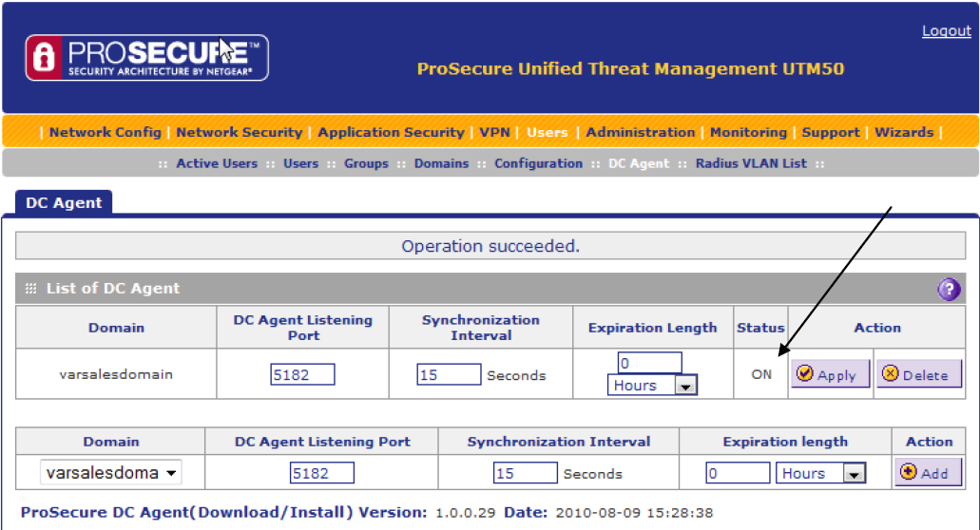Click listening port field in varsalesdomain row
Screen dimensions: 980x530
coord(302,374)
